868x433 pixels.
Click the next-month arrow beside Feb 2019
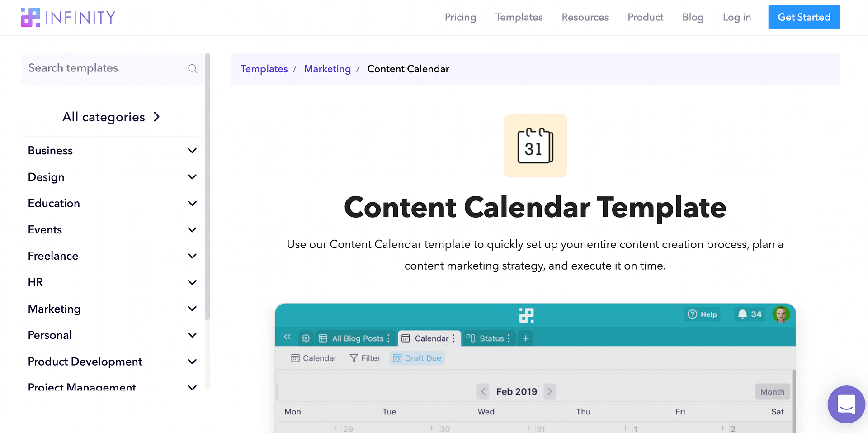550,391
